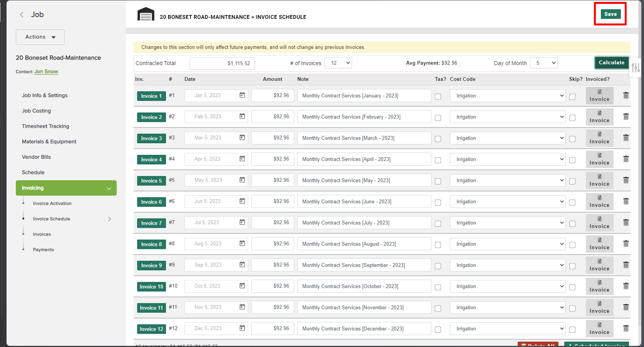Open Job Info & Settings
The image size is (644, 347).
coord(45,95)
